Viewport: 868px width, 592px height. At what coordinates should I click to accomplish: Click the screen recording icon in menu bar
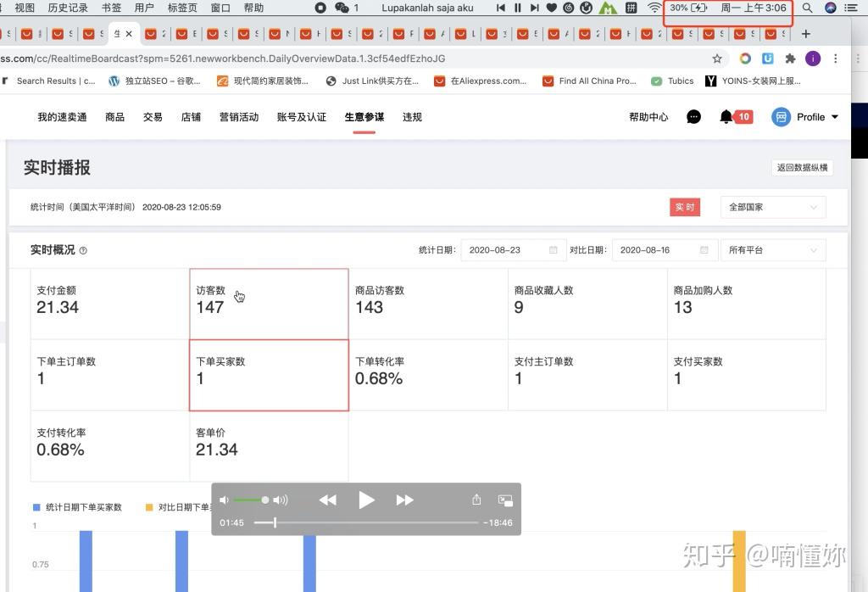tap(320, 8)
